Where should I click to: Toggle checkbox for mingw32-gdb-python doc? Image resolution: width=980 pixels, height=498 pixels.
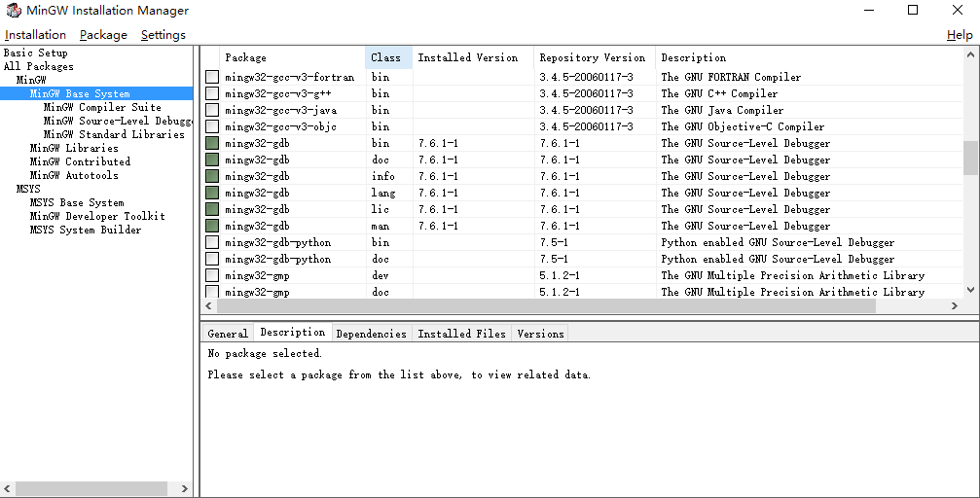(212, 259)
